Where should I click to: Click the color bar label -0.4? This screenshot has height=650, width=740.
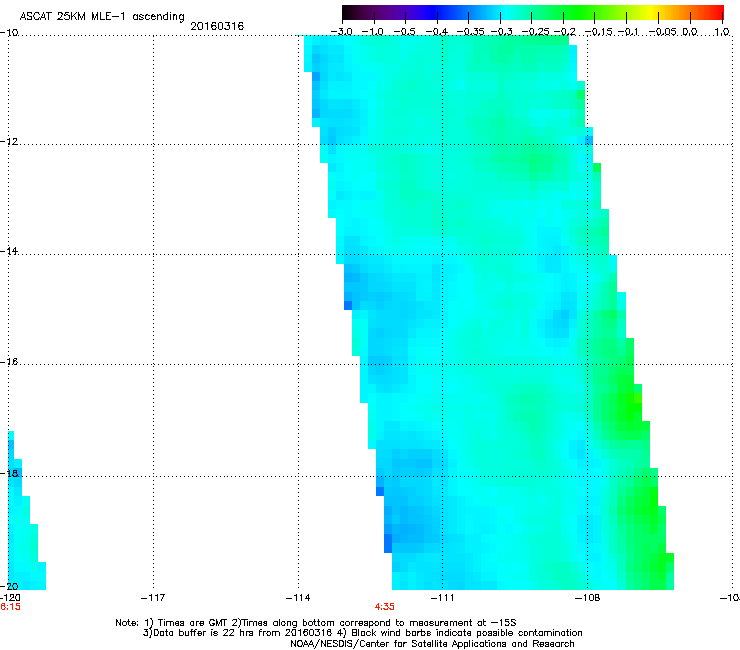436,32
